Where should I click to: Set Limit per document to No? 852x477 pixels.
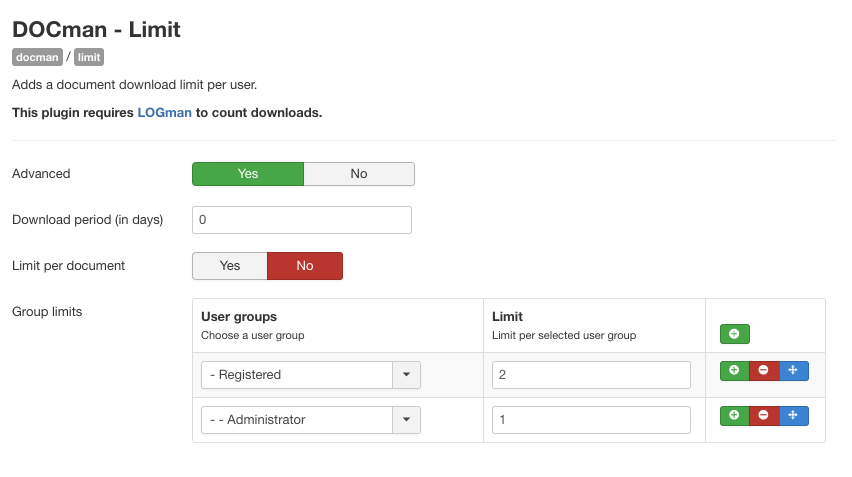[305, 266]
